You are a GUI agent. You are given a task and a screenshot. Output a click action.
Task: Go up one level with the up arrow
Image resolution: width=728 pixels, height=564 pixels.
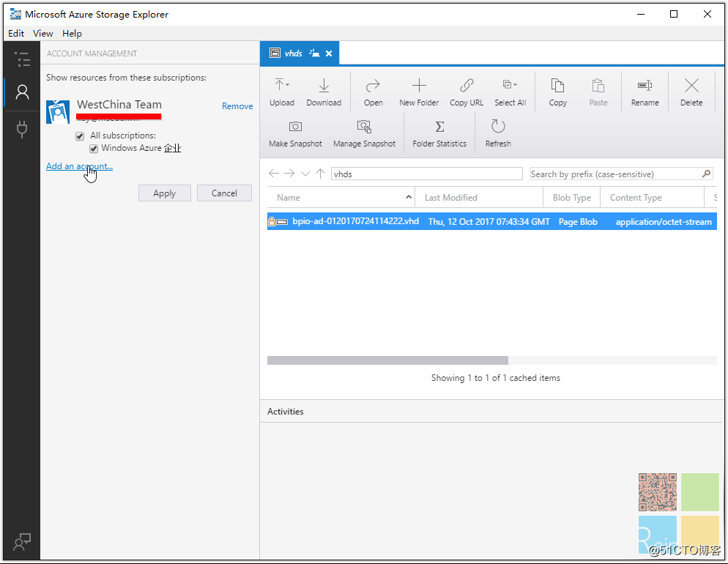(320, 174)
